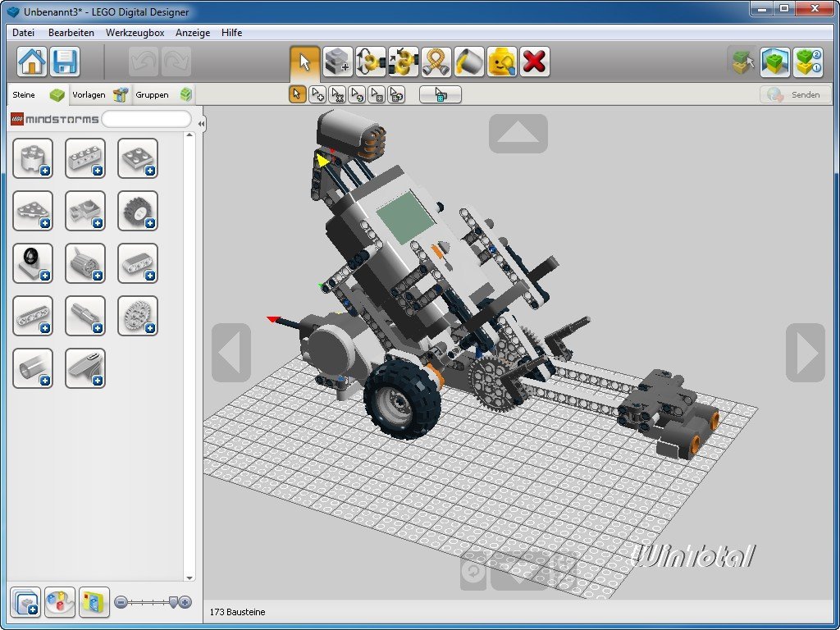Expand the sensor with cable category

coord(85,368)
